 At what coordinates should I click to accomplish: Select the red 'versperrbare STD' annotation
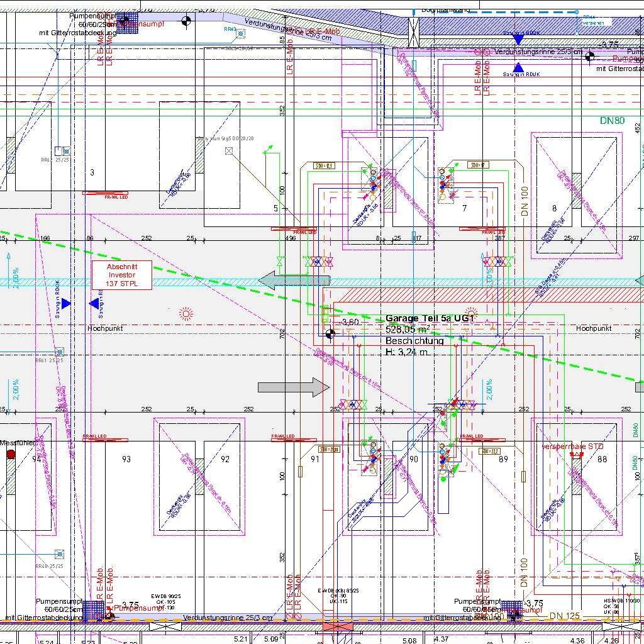(x=572, y=446)
